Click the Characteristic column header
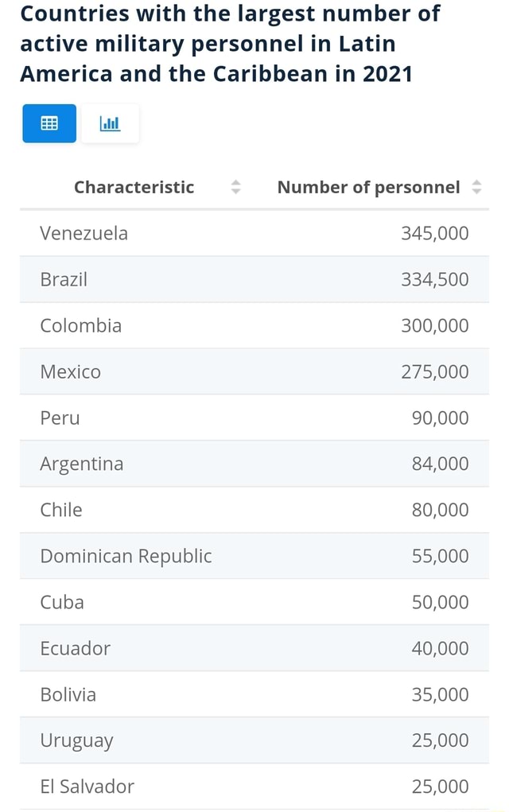509x812 pixels. pos(134,188)
